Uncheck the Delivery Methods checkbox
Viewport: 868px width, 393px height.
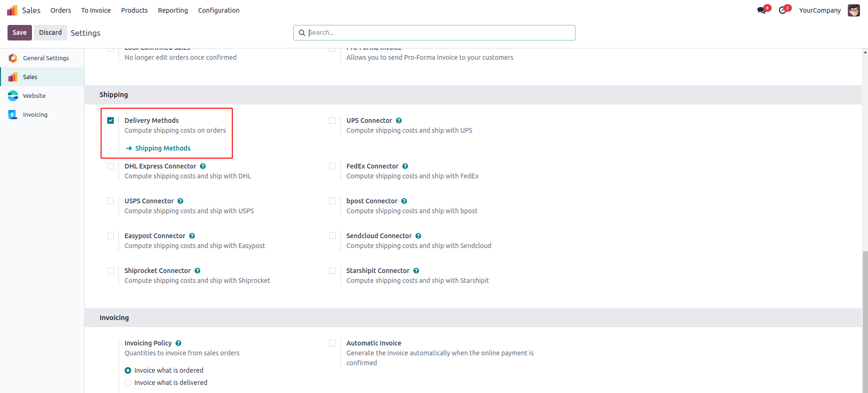pos(110,120)
